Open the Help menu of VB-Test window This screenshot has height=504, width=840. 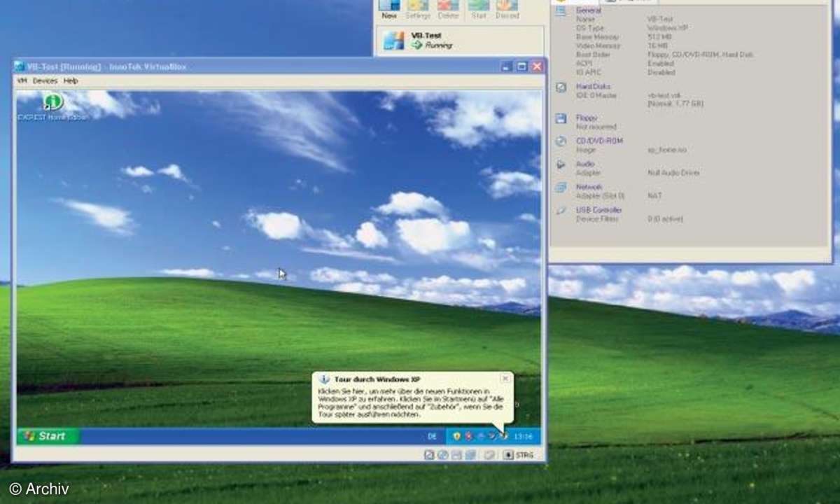coord(71,81)
